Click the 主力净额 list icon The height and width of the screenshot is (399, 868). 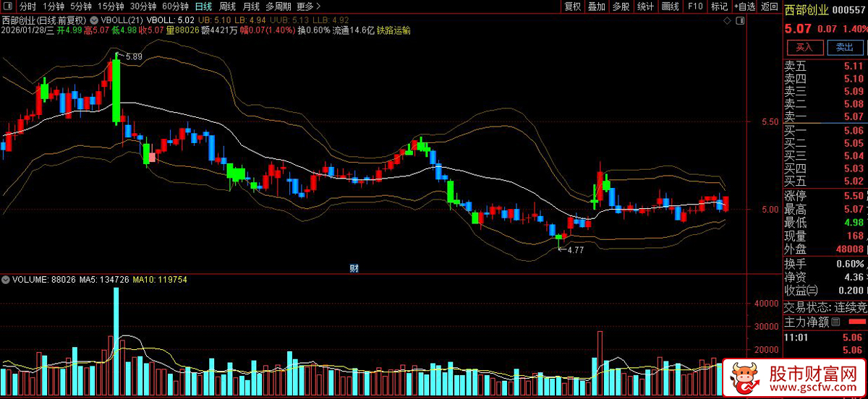pyautogui.click(x=835, y=322)
